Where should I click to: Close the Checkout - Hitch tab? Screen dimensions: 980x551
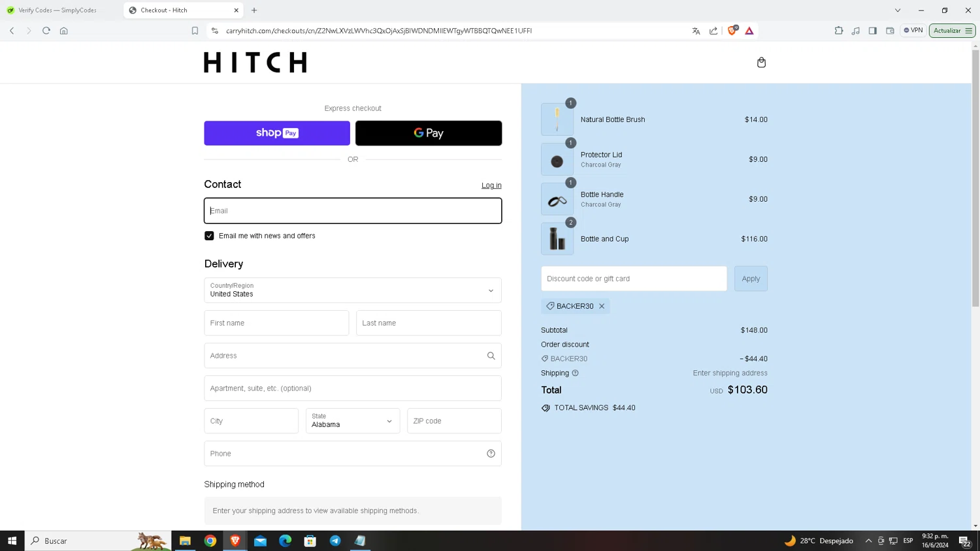(236, 10)
